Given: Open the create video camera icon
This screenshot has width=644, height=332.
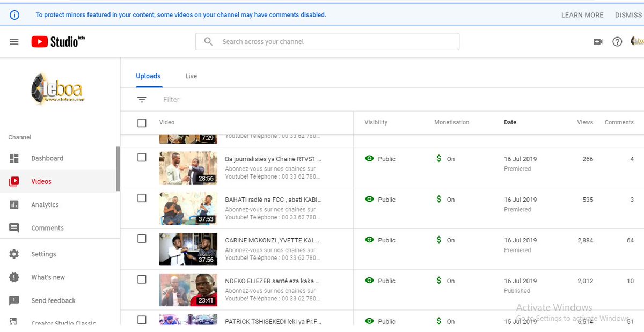Looking at the screenshot, I should pyautogui.click(x=598, y=41).
